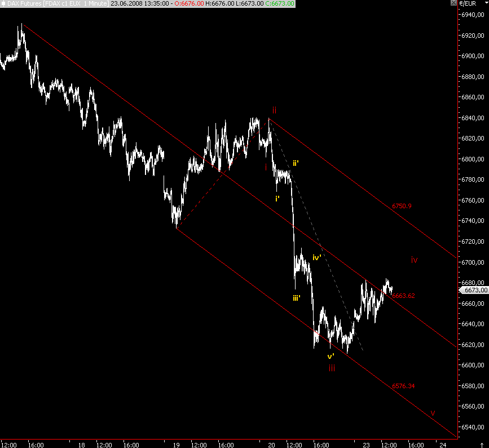This screenshot has height=448, width=489.
Task: Click the yellow sub-wave label ii'
Action: [x=296, y=163]
